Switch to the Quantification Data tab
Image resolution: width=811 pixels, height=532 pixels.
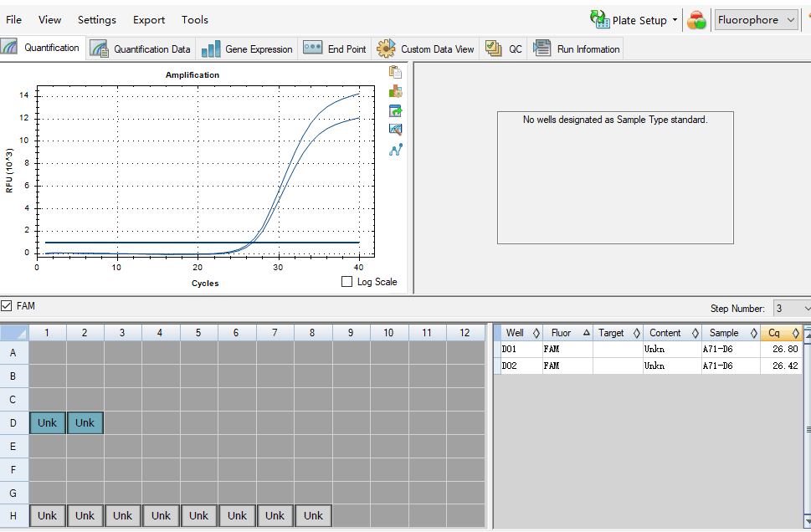[x=141, y=49]
